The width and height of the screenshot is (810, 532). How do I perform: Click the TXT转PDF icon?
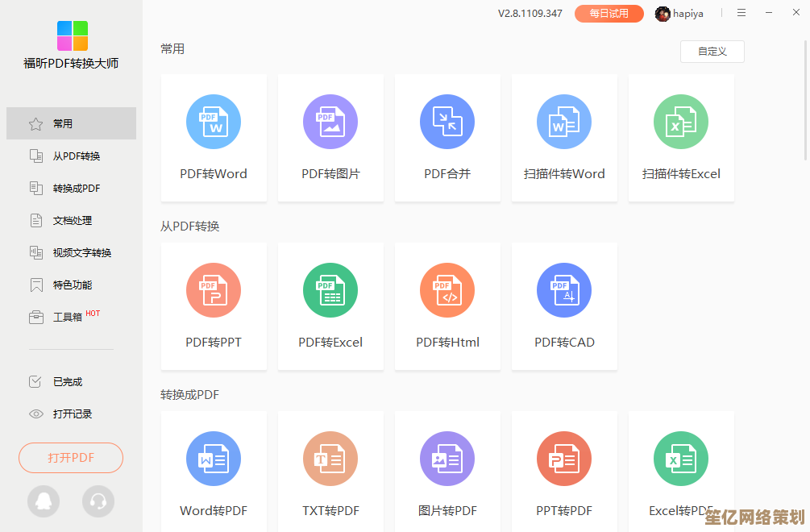(x=330, y=459)
